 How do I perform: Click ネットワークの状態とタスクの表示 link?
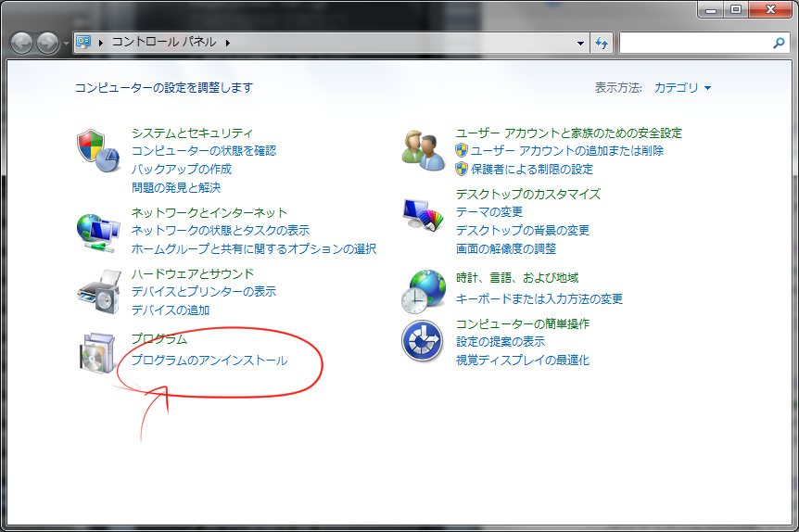[221, 231]
